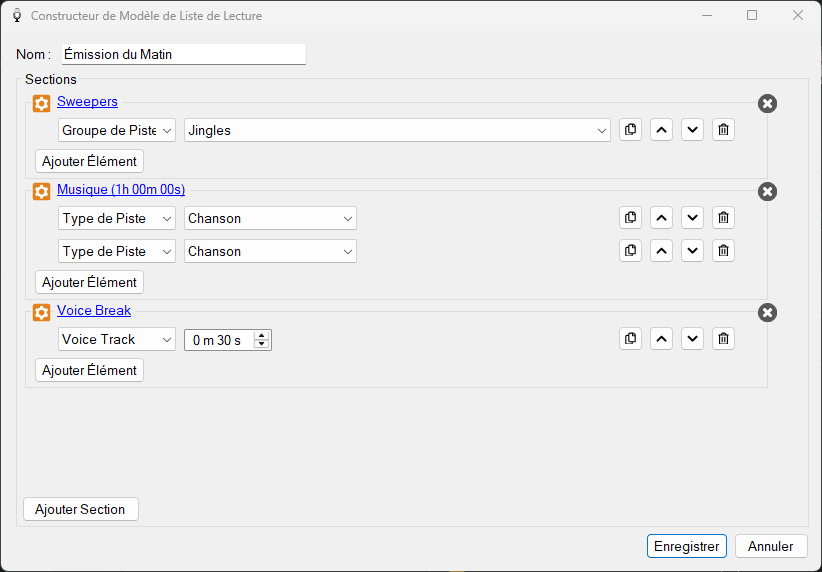Delete the Jingles element with trash icon
The height and width of the screenshot is (572, 822).
tap(723, 129)
